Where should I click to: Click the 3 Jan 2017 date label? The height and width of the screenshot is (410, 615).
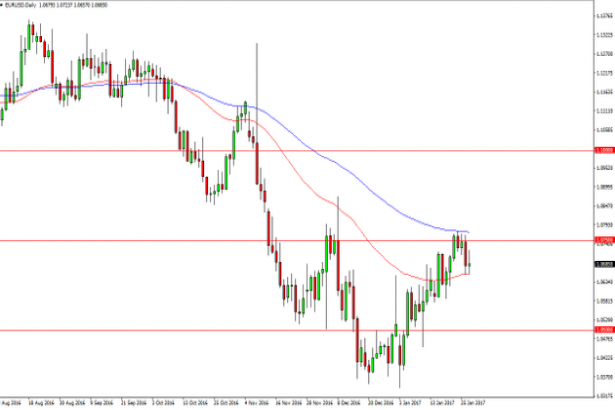click(x=411, y=403)
